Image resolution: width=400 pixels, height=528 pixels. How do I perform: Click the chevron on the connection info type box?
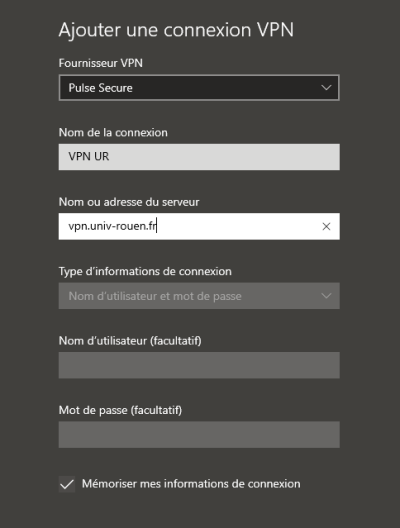pos(326,296)
